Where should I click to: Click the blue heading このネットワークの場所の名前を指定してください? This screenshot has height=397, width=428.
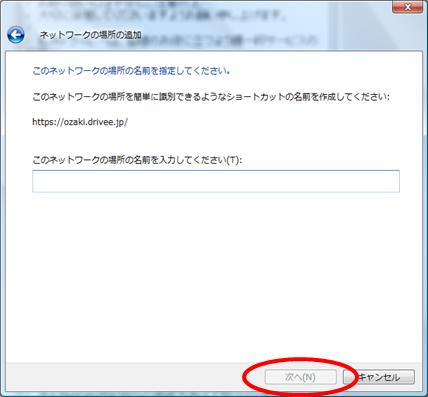pyautogui.click(x=131, y=71)
